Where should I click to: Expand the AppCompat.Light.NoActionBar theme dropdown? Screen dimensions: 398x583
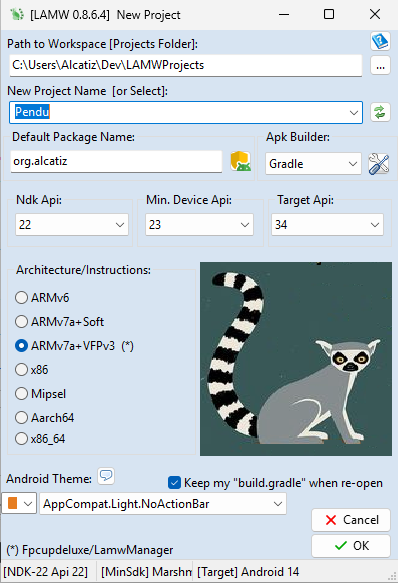pyautogui.click(x=277, y=504)
